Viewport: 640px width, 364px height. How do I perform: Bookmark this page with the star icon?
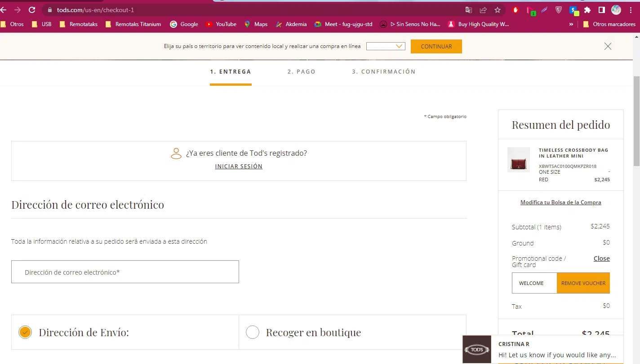point(498,10)
